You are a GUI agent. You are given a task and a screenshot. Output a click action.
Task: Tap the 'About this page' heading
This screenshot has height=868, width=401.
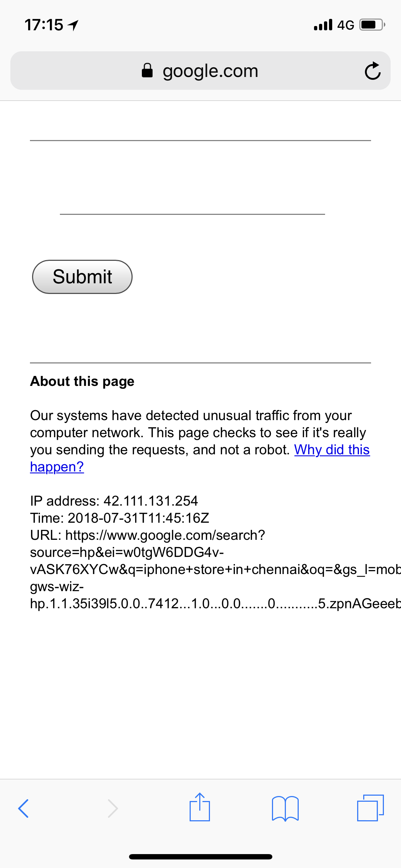pos(82,381)
